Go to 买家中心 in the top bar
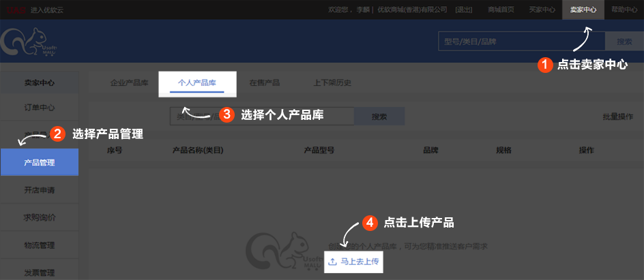This screenshot has width=644, height=280. point(542,10)
